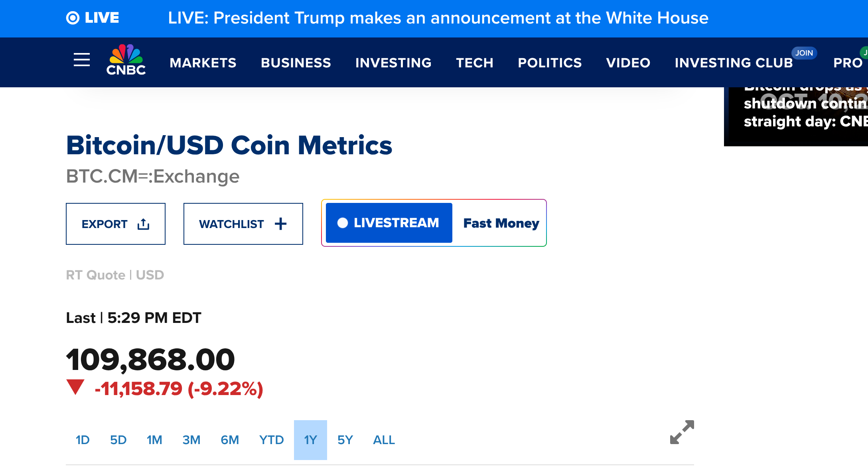Click the Watchlist plus icon

coord(280,224)
